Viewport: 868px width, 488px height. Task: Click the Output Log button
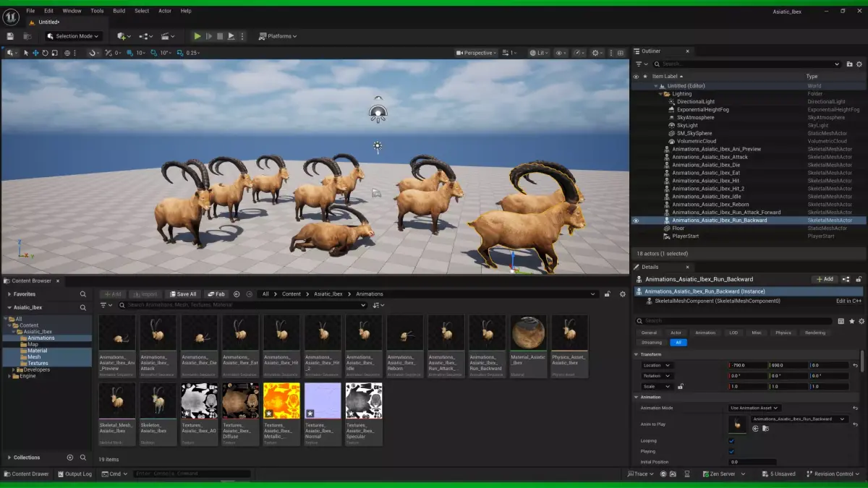75,474
